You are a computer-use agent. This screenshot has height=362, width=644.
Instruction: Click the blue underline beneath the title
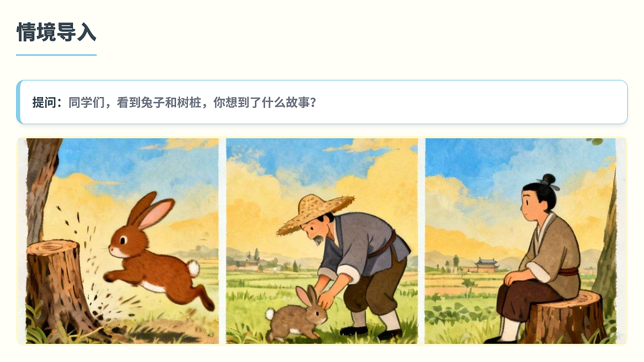(x=56, y=55)
